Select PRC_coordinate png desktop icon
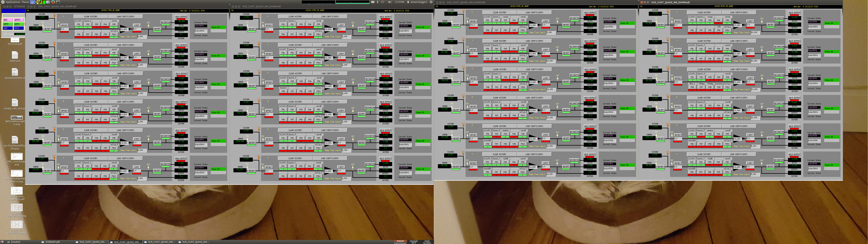The image size is (868, 244). click(16, 159)
